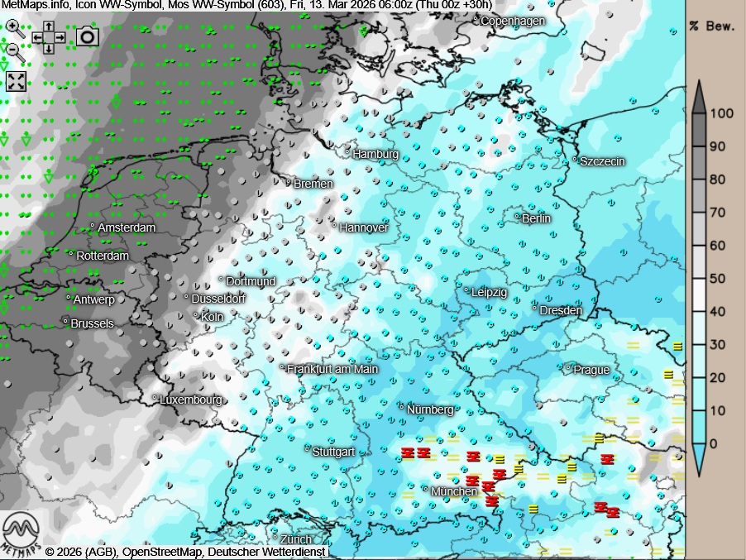Click the Copenhagen city label
The width and height of the screenshot is (746, 560).
pos(512,21)
